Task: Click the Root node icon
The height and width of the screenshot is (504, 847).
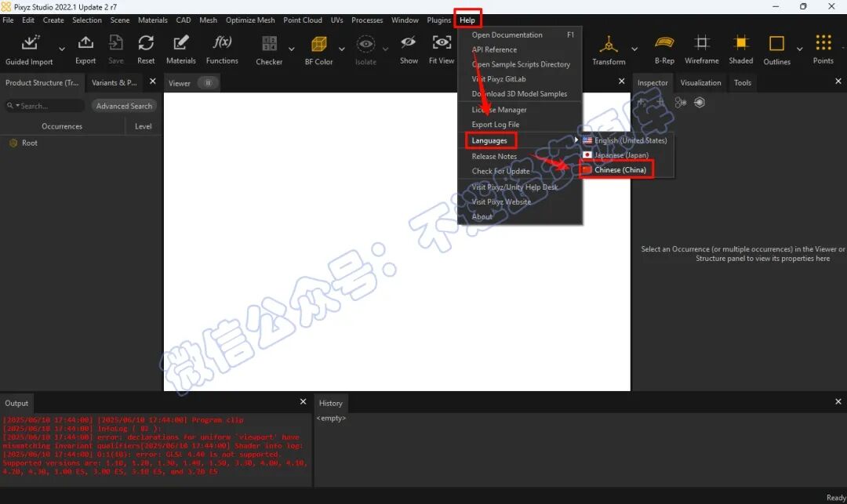Action: (13, 143)
